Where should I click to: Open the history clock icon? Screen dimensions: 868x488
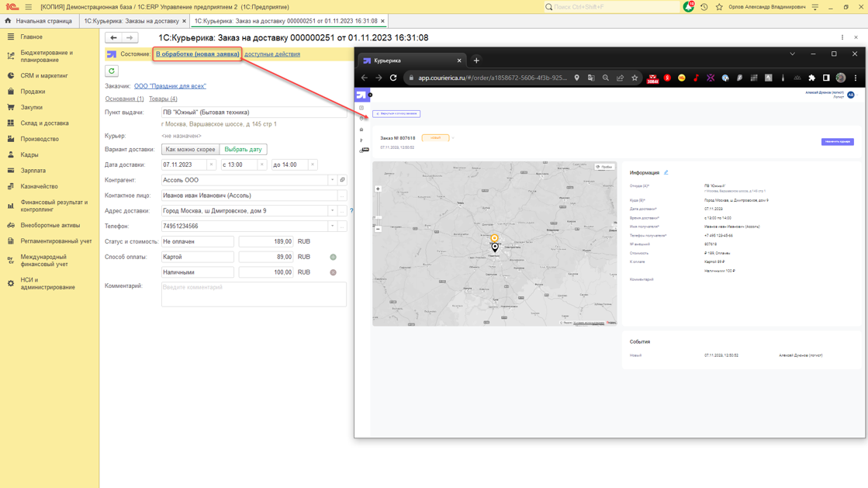pos(704,7)
